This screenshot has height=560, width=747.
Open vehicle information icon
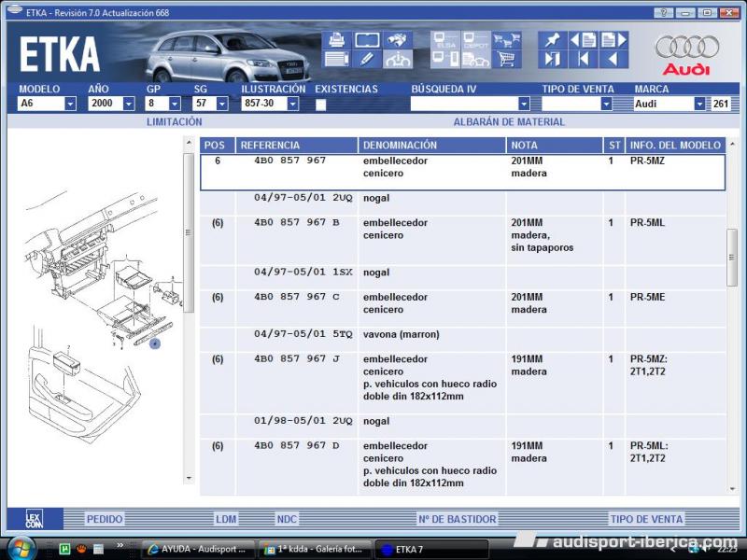(398, 60)
